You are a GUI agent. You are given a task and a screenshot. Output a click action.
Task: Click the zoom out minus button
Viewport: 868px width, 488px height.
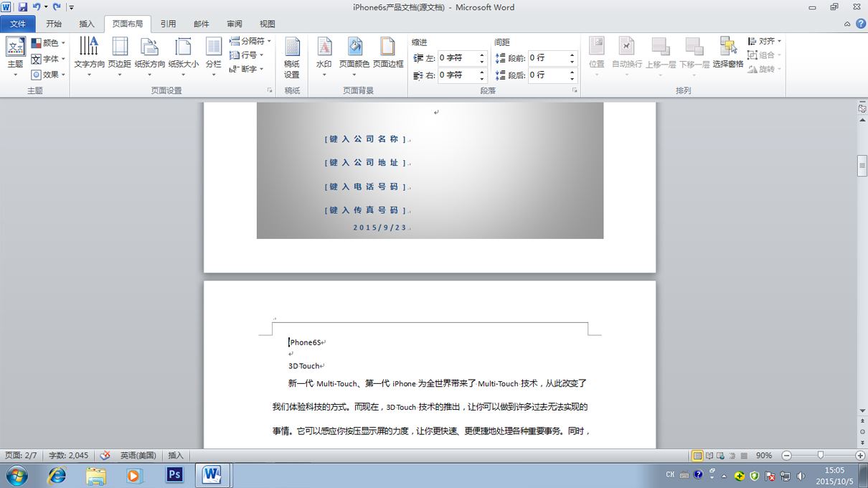786,456
